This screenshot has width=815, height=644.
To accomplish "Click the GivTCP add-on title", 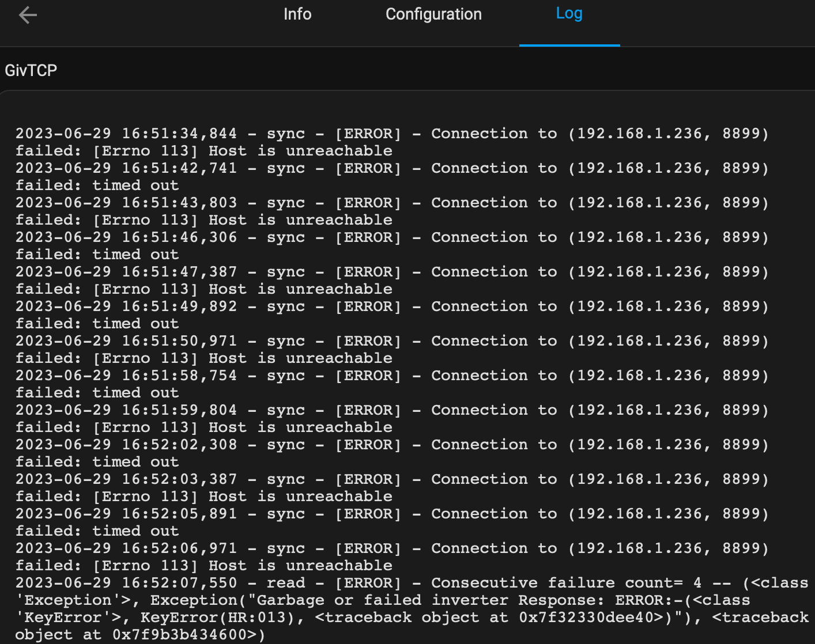I will coord(31,70).
